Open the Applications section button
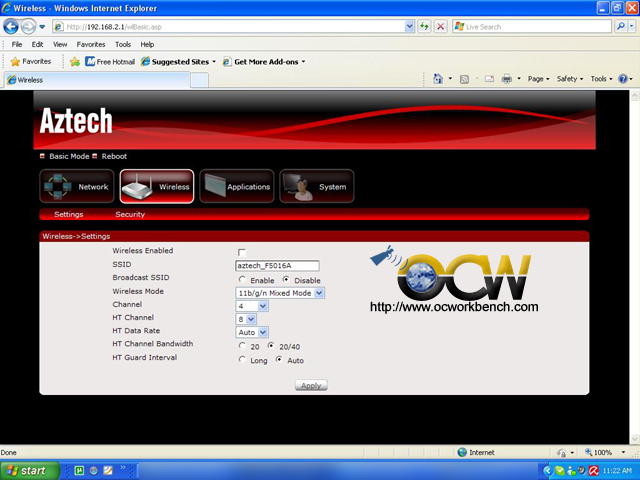 [x=237, y=186]
